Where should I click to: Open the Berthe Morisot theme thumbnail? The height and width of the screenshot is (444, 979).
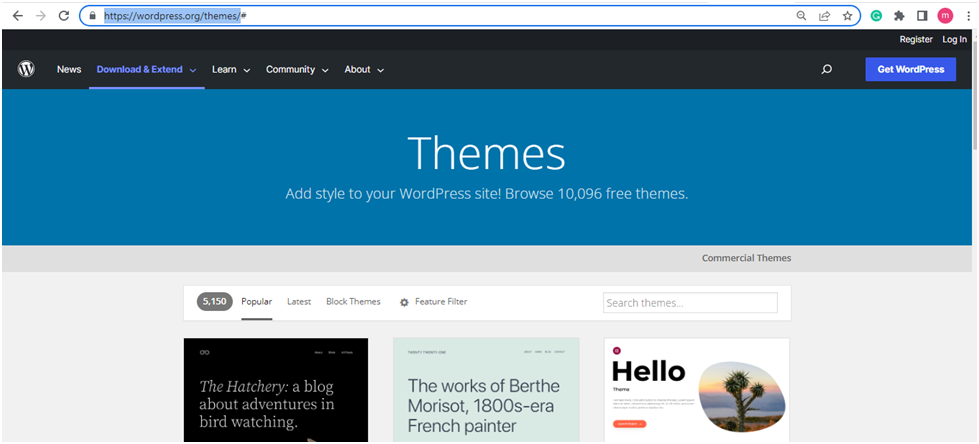pyautogui.click(x=486, y=390)
